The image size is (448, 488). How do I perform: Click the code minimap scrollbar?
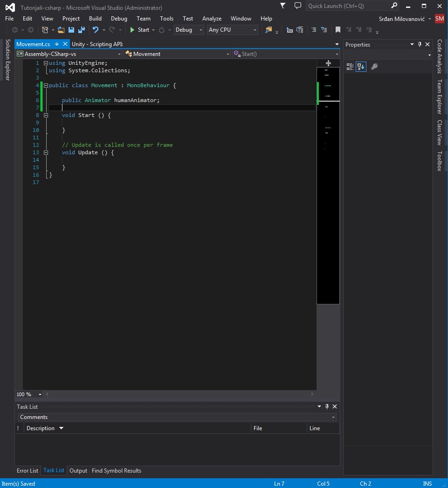(x=328, y=186)
